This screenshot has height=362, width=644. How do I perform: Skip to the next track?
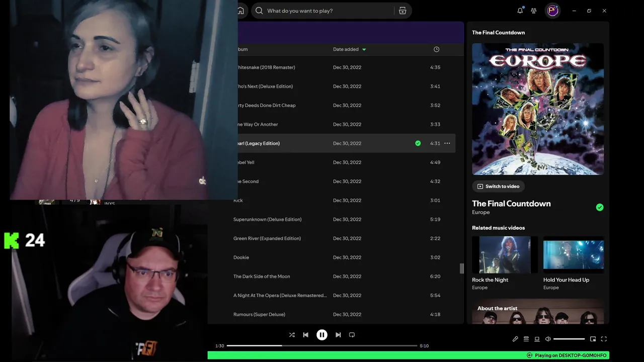click(338, 335)
